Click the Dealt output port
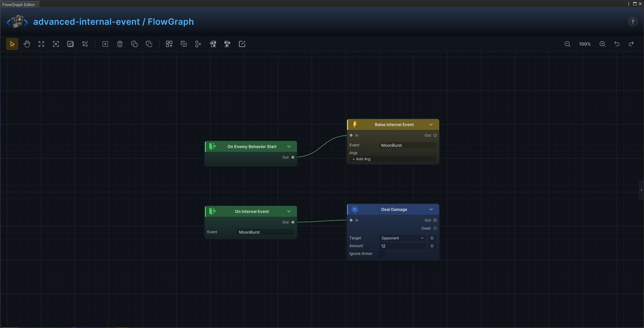 coord(435,228)
